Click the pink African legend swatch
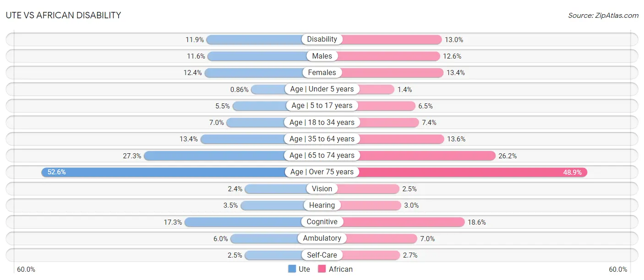 click(x=322, y=269)
